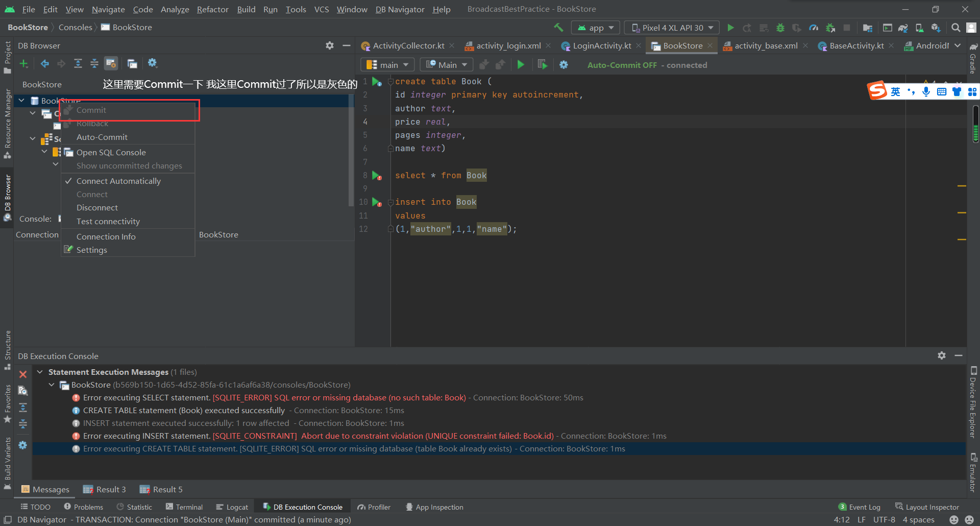Open the Pixel 4 XL API 30 device dropdown
Viewport: 980px width, 526px height.
tap(672, 28)
